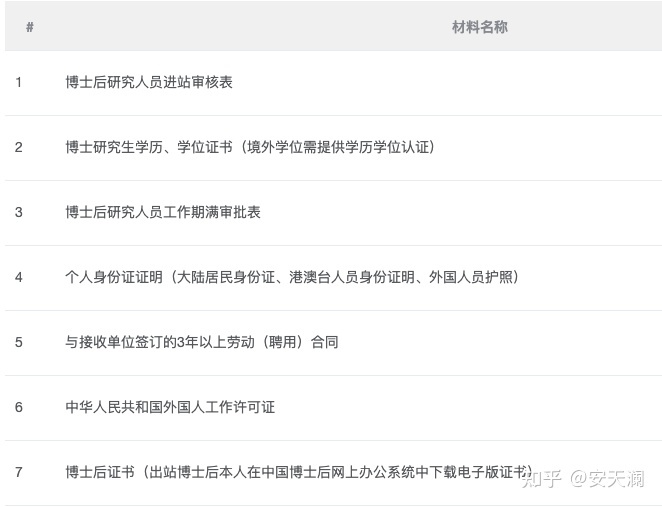
Task: Click the 材料名称 column header
Action: click(480, 27)
